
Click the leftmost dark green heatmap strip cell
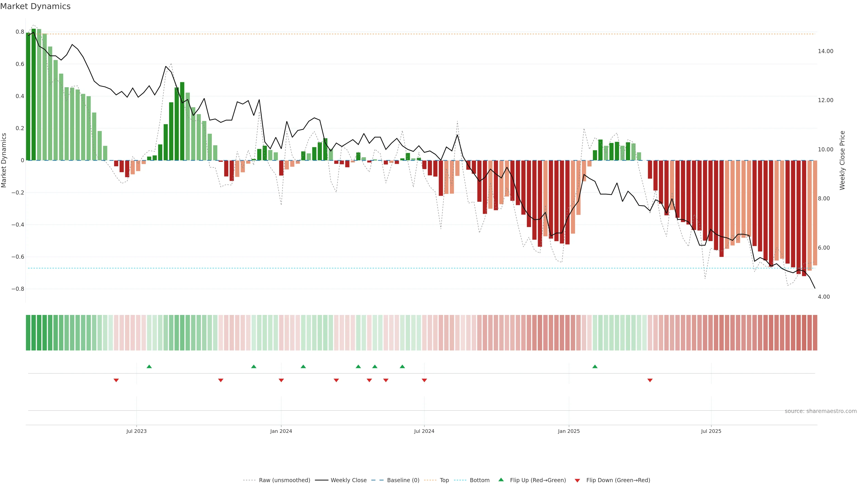28,332
